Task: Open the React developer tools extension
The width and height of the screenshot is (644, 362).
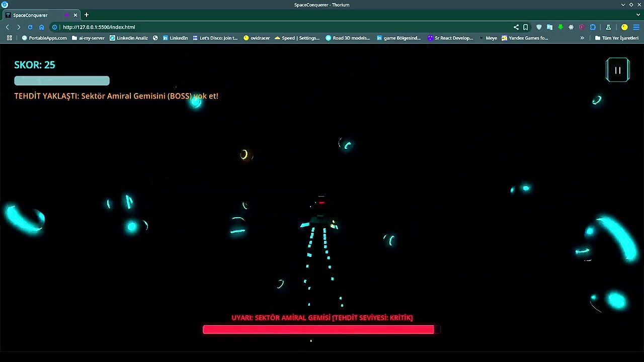Action: (571, 27)
